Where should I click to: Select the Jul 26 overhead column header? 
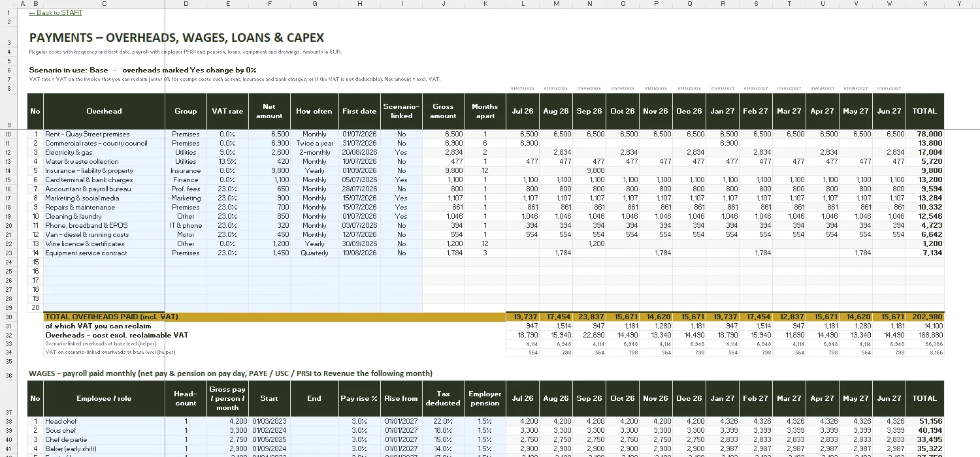click(x=523, y=111)
